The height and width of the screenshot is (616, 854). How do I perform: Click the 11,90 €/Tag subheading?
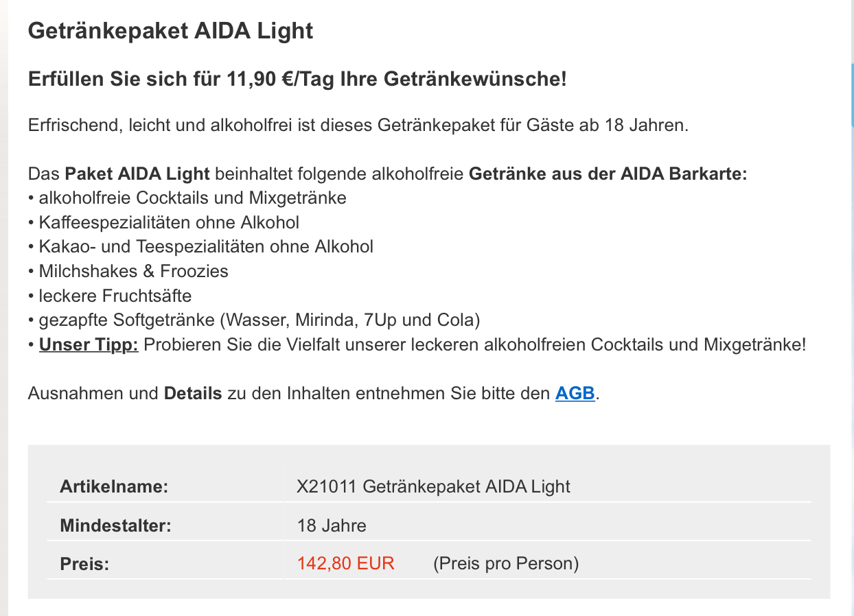click(297, 79)
